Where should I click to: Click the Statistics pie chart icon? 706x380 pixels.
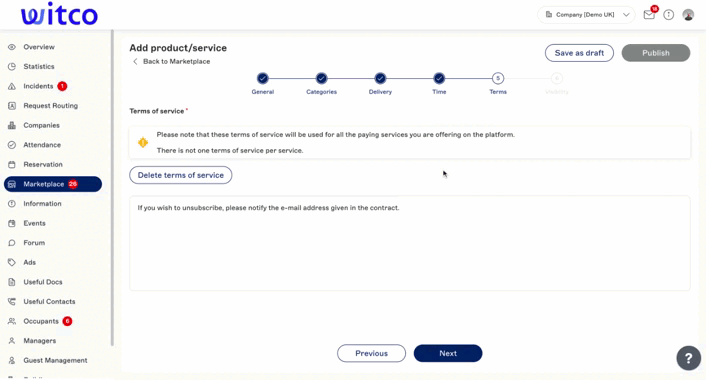(x=12, y=67)
